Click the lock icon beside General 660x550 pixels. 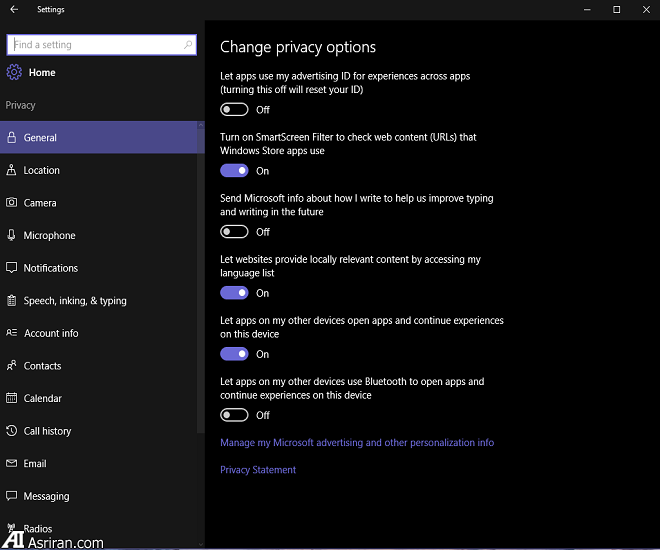click(12, 138)
